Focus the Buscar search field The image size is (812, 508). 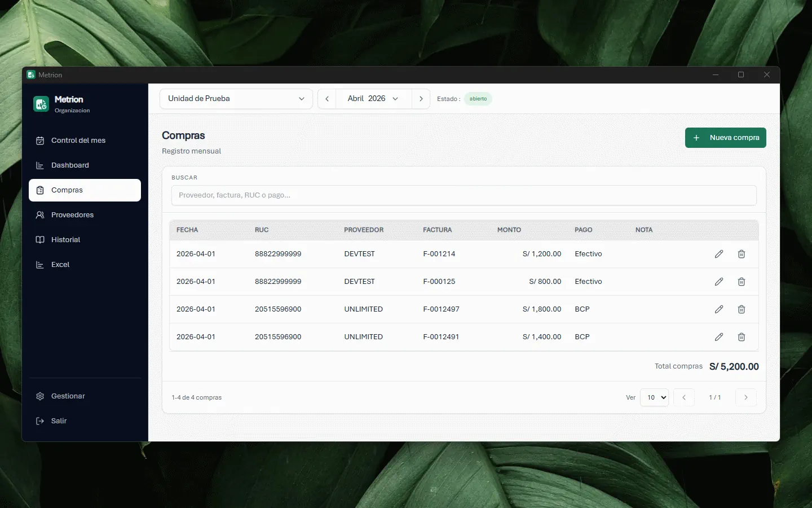[464, 195]
